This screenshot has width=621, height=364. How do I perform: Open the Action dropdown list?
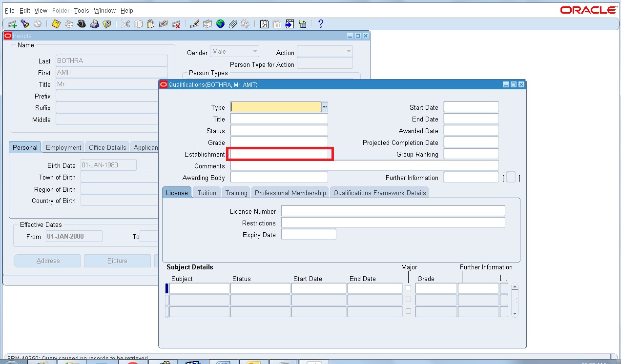tap(348, 51)
